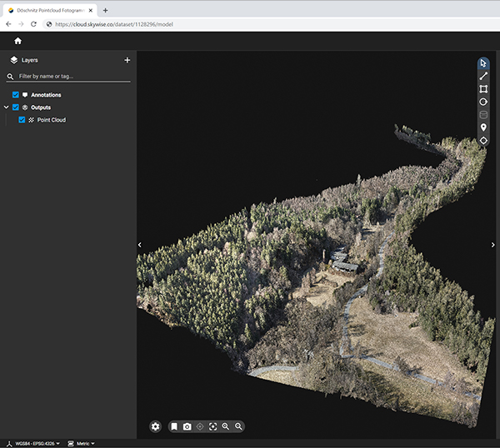500x448 pixels.
Task: Activate the diamond-shaped target tool
Action: (x=483, y=140)
